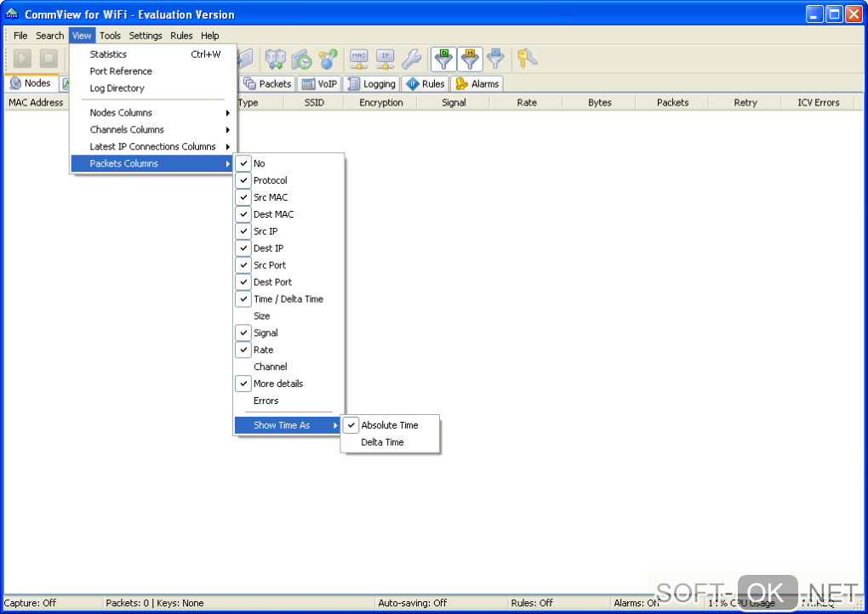Uncheck the Src IP column option
The width and height of the screenshot is (868, 614).
[x=288, y=231]
